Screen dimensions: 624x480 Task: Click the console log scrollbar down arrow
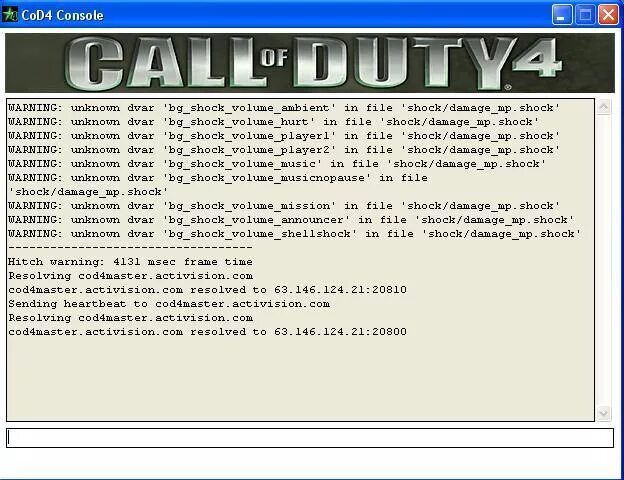click(x=603, y=413)
